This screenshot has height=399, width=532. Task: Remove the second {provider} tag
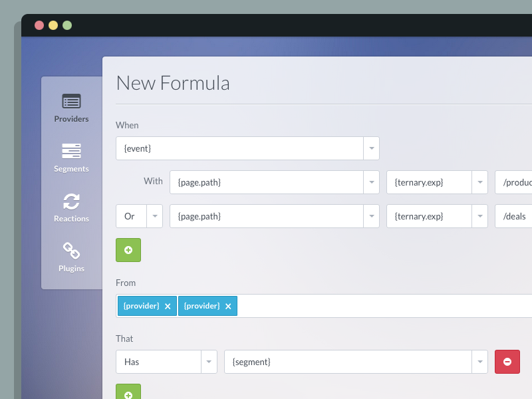[x=228, y=307]
